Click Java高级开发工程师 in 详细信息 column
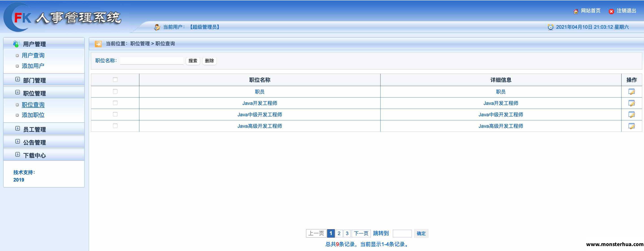Screen dimensions: 644x251 [501, 126]
